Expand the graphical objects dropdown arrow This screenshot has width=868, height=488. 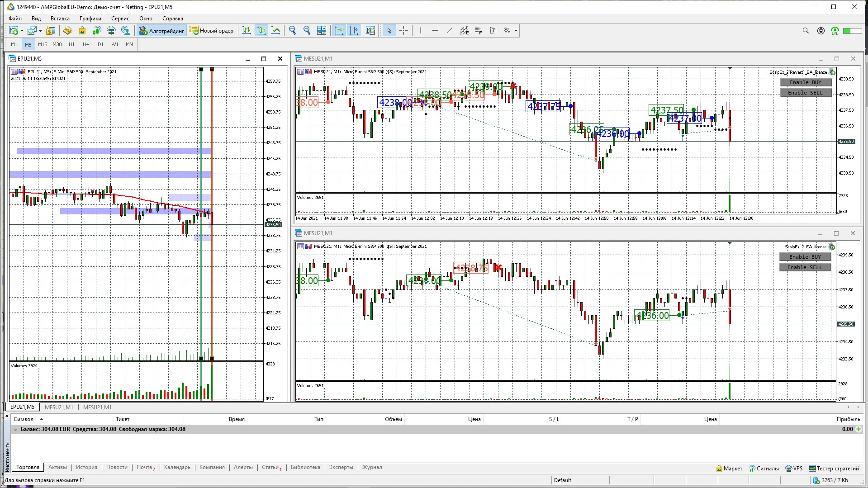(516, 31)
